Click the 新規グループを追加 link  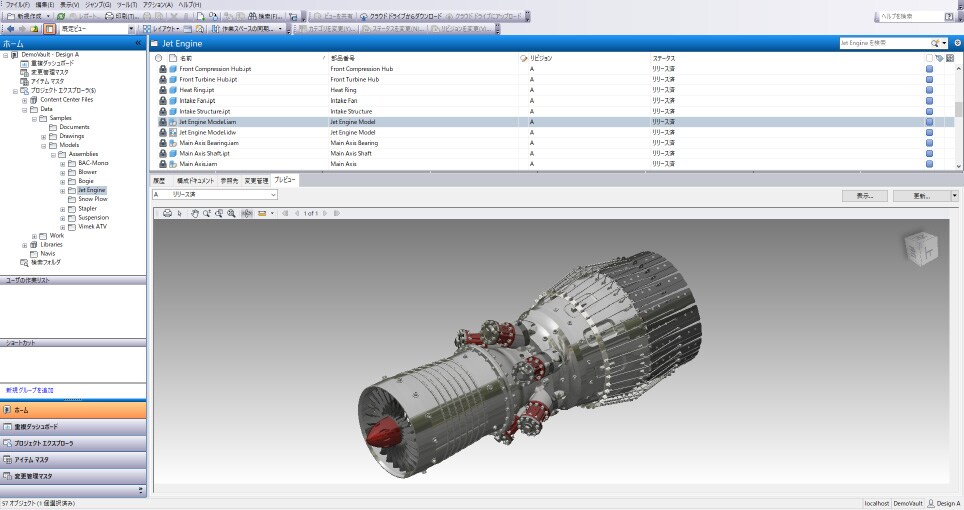tap(30, 389)
